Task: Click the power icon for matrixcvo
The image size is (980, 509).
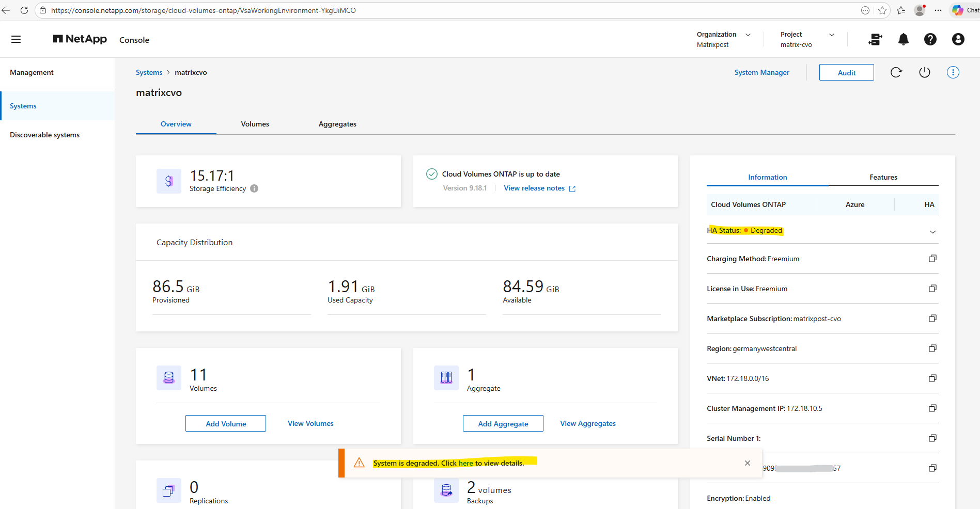Action: (924, 72)
